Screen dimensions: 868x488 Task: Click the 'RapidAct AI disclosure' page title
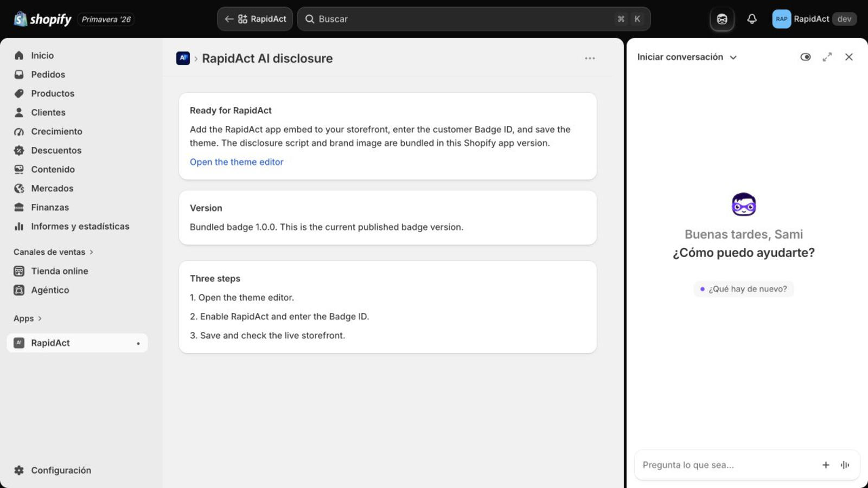point(267,59)
